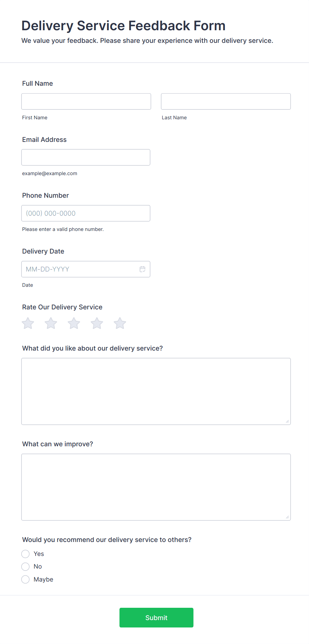This screenshot has height=644, width=309.
Task: Click the first rating star
Action: coord(28,323)
